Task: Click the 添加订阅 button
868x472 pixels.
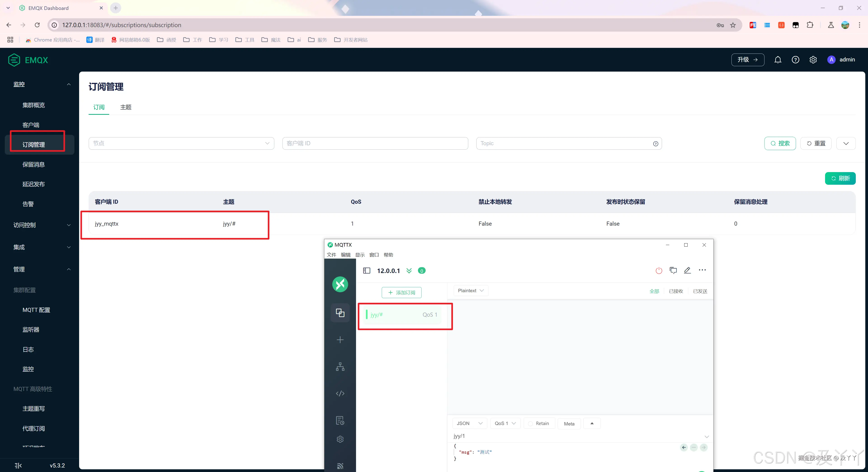Action: 401,292
